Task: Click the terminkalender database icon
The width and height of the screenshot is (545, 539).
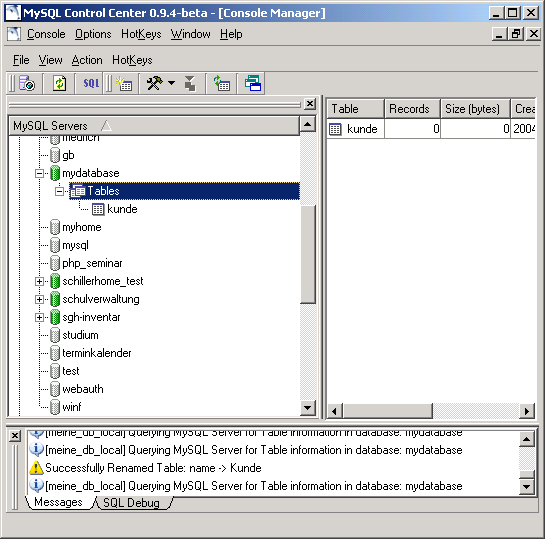Action: tap(55, 353)
